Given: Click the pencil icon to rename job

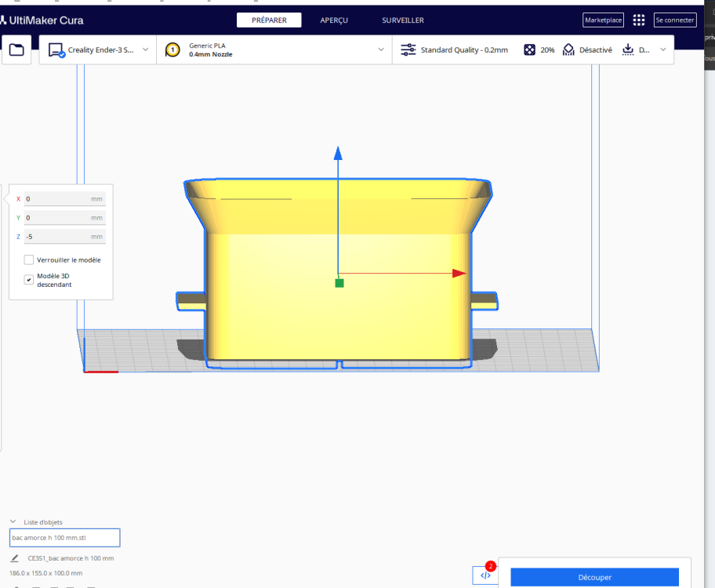Looking at the screenshot, I should pyautogui.click(x=15, y=558).
